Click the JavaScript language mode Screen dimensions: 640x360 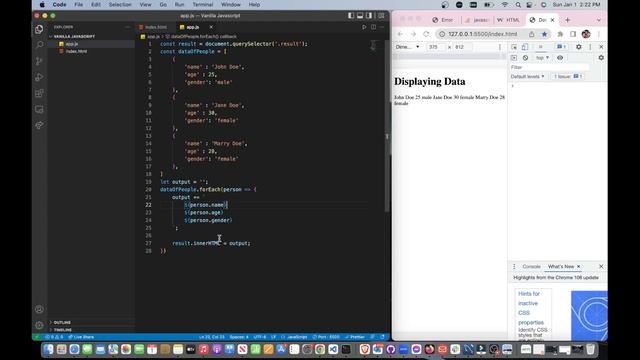297,337
